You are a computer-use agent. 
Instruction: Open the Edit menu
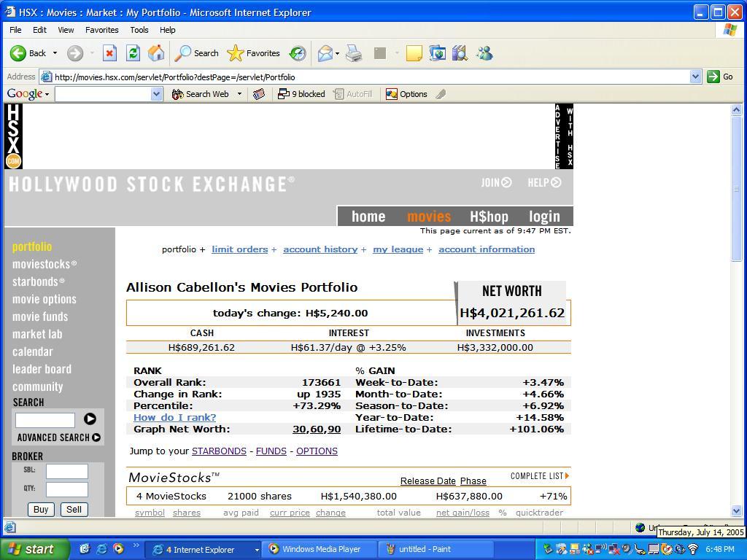coord(39,29)
